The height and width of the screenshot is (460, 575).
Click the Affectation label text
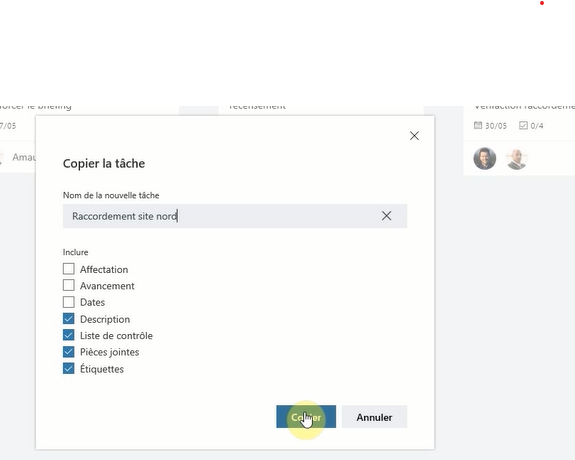coord(104,270)
